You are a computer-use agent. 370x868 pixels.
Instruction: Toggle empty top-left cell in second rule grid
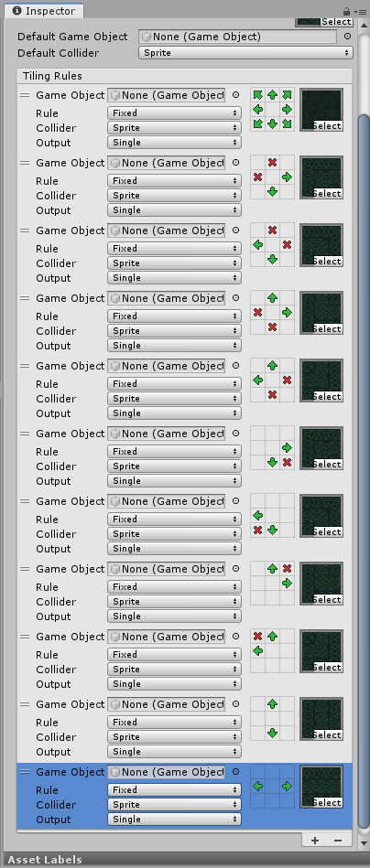click(257, 163)
